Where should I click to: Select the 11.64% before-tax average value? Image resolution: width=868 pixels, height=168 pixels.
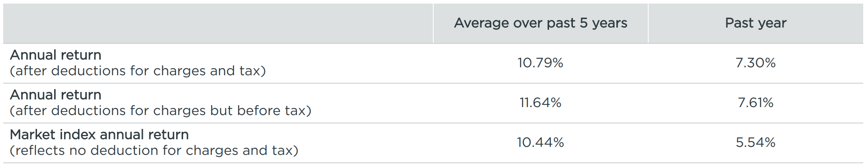tap(540, 103)
